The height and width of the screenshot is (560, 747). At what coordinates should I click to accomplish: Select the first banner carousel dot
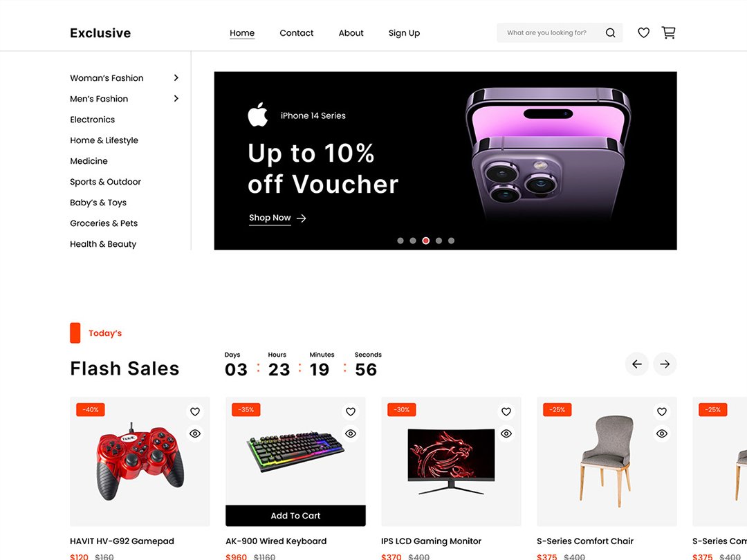tap(400, 241)
